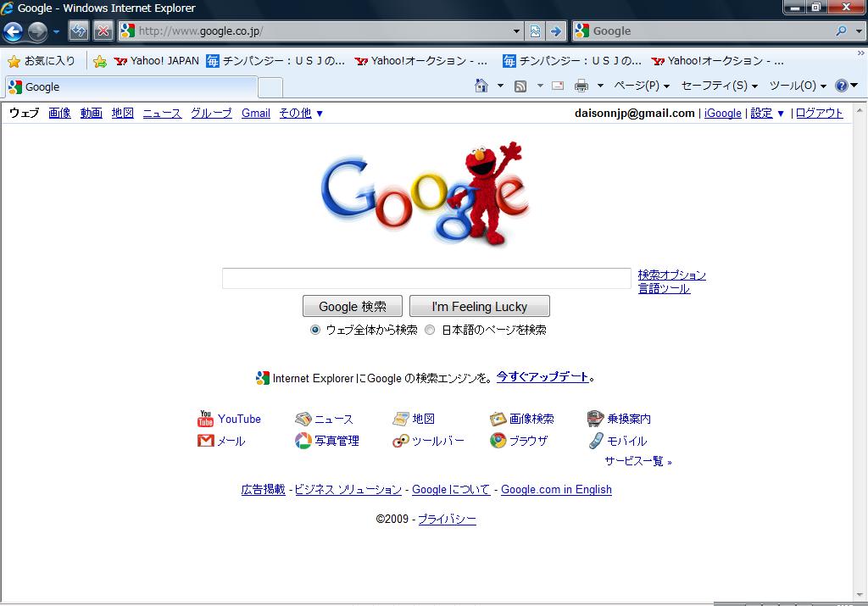Click the Elmo Google doodle logo
This screenshot has height=606, width=868.
pyautogui.click(x=426, y=194)
